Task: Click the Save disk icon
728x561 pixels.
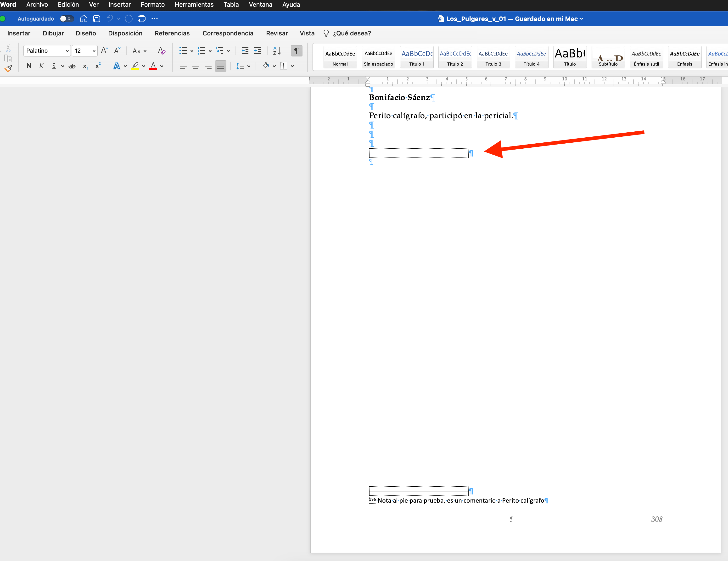Action: [97, 19]
